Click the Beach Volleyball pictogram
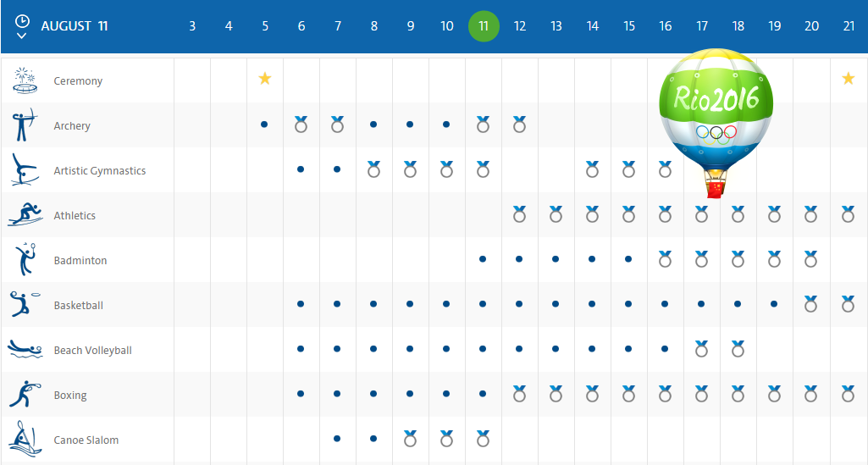Screen dimensions: 868x465 (x=25, y=349)
